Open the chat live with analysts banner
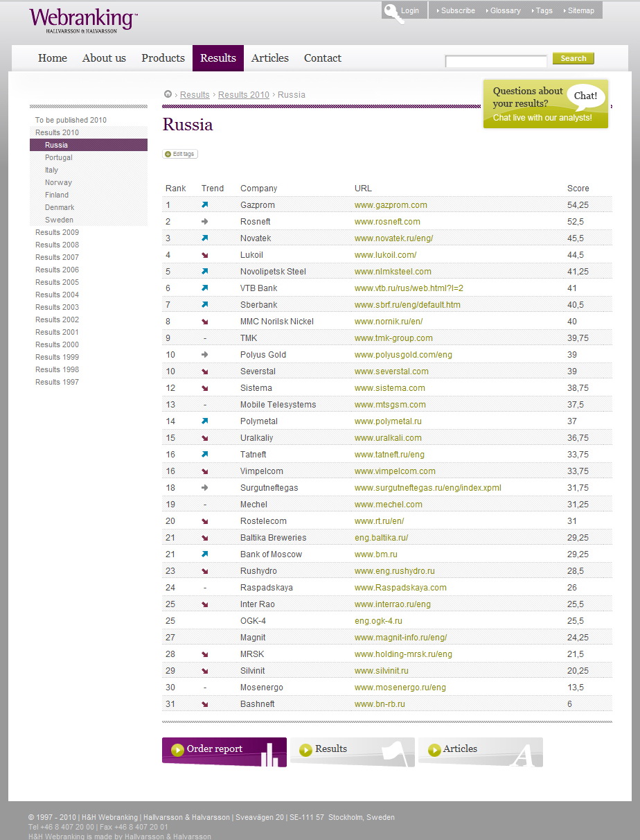The height and width of the screenshot is (840, 640). point(546,104)
